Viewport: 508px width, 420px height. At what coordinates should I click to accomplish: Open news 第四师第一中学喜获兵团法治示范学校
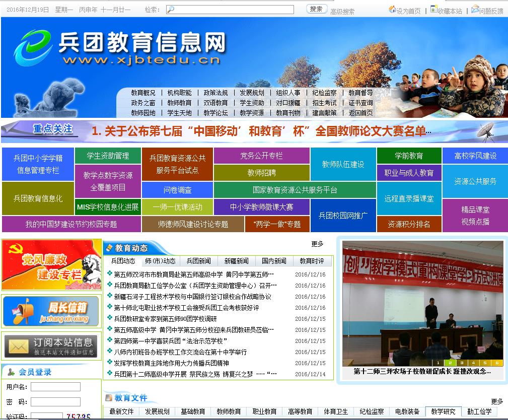(x=170, y=341)
